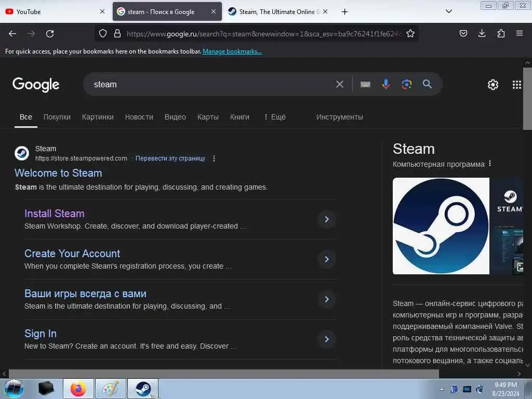
Task: Open the Windows Start orb
Action: [14, 389]
